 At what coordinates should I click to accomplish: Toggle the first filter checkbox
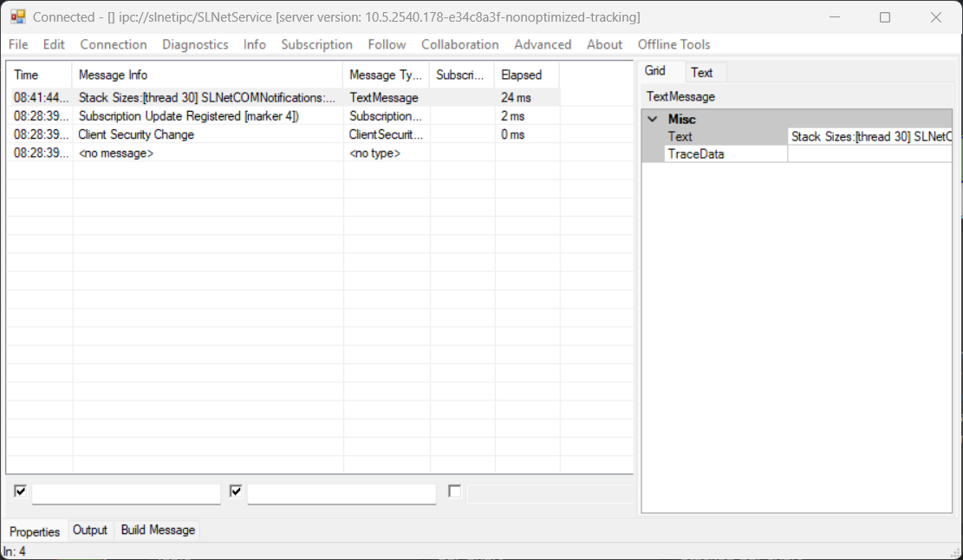click(x=20, y=492)
